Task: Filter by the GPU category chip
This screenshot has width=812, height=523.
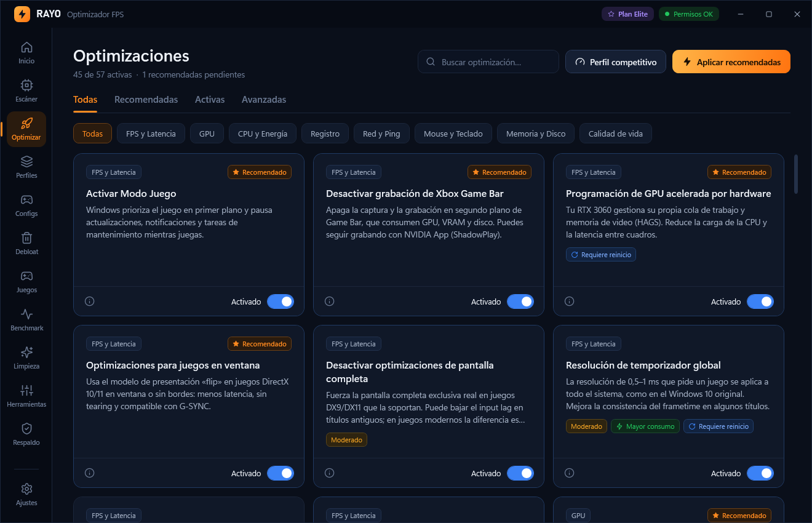Action: coord(207,134)
